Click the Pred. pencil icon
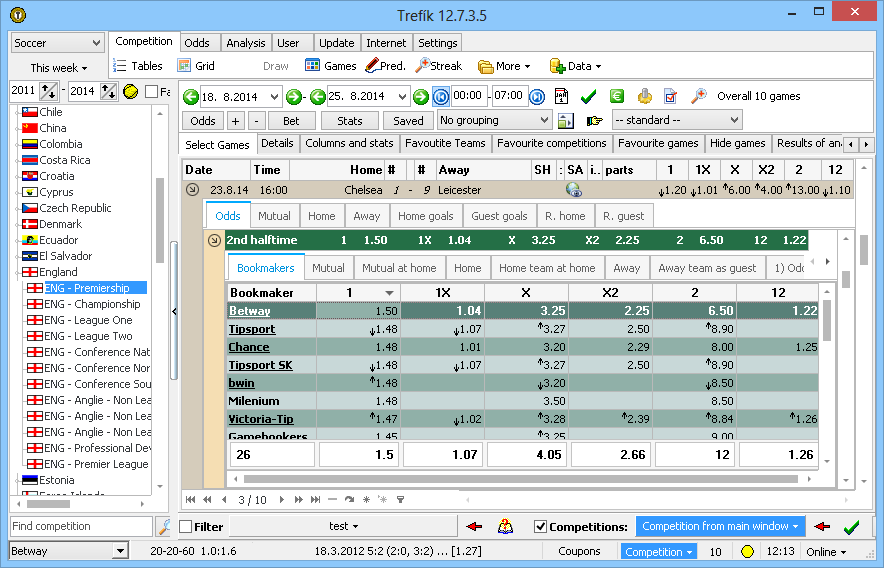884x568 pixels. [372, 66]
